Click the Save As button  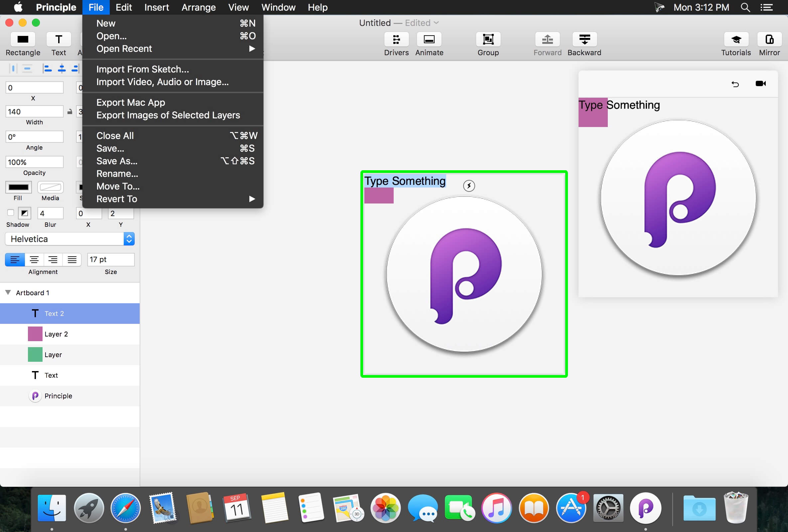tap(117, 161)
